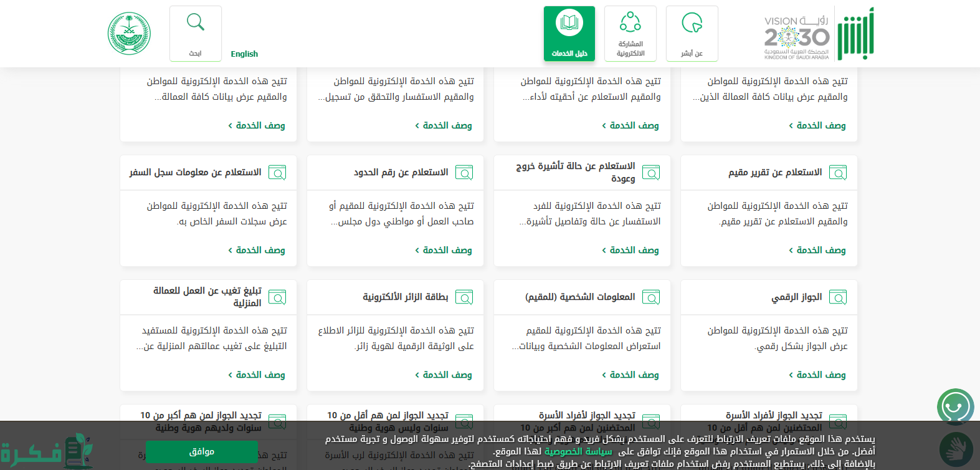This screenshot has height=470, width=980.
Task: Open the green chat assistant bubble
Action: click(955, 407)
